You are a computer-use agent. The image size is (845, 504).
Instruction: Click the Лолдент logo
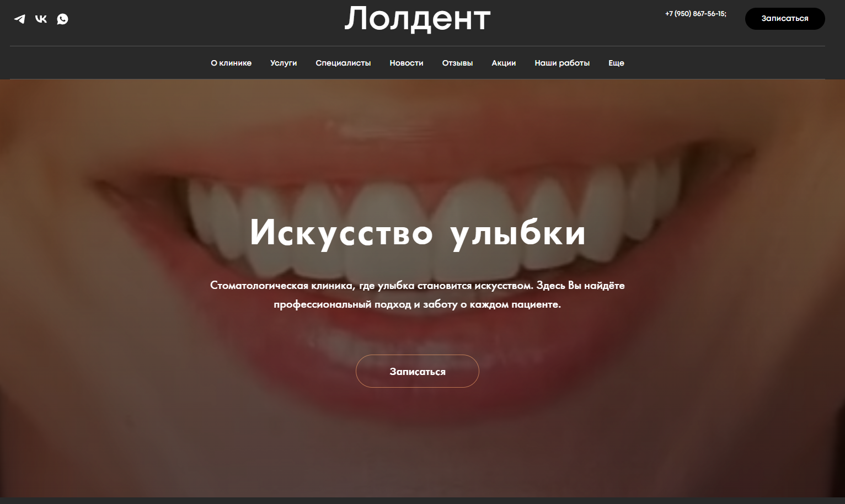click(418, 18)
